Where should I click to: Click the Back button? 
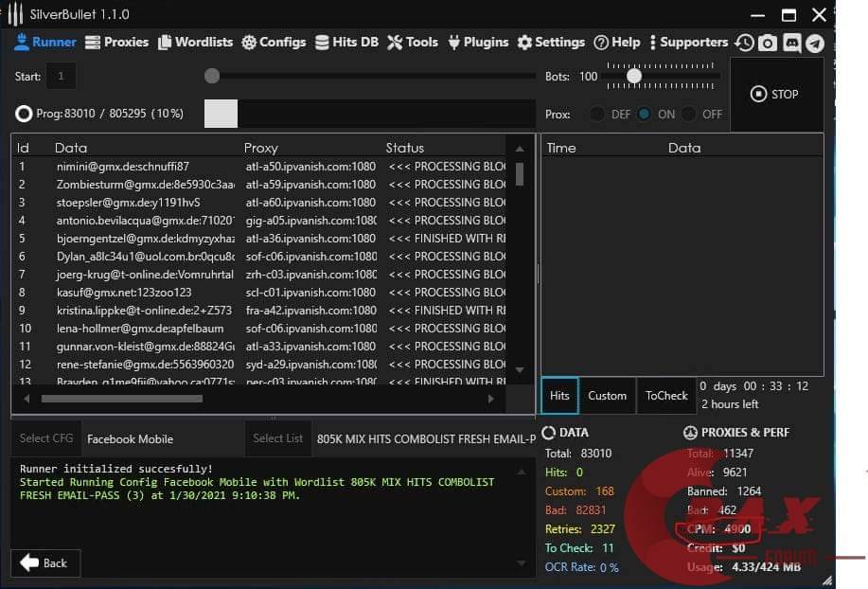44,562
